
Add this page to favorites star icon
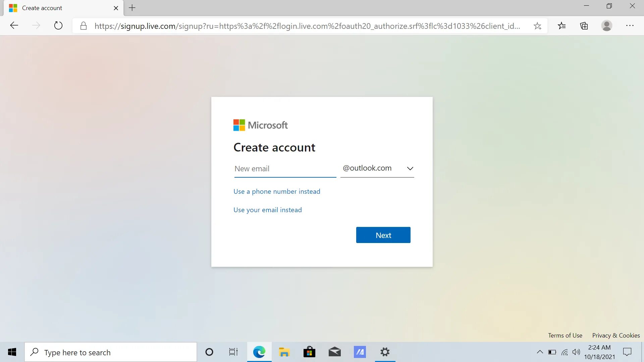[x=537, y=26]
